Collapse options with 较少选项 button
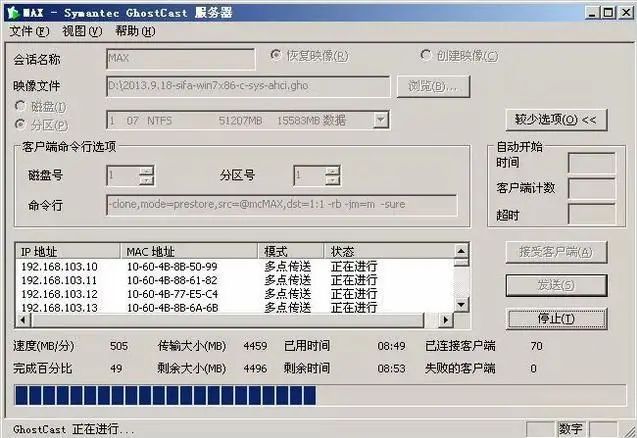637x438 pixels. tap(555, 119)
